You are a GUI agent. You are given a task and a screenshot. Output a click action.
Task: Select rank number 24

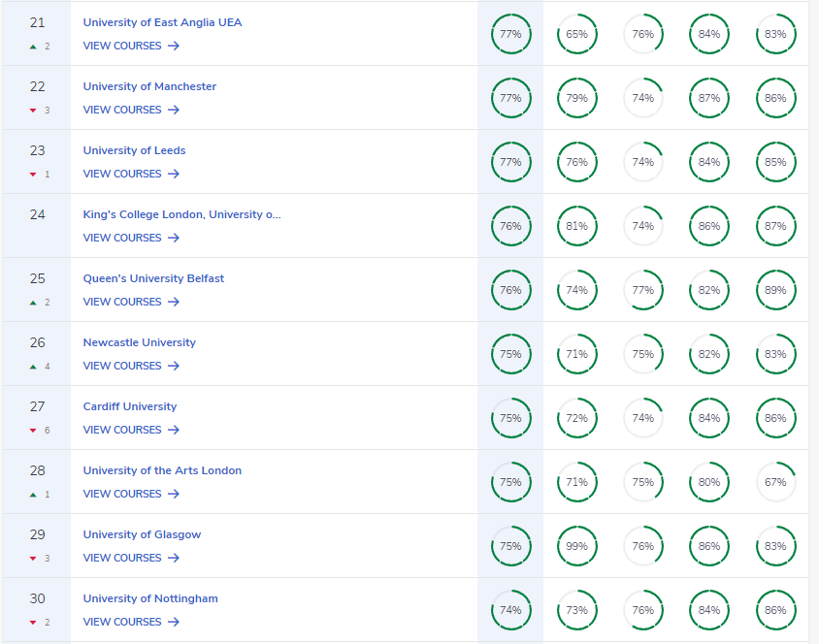click(x=37, y=214)
